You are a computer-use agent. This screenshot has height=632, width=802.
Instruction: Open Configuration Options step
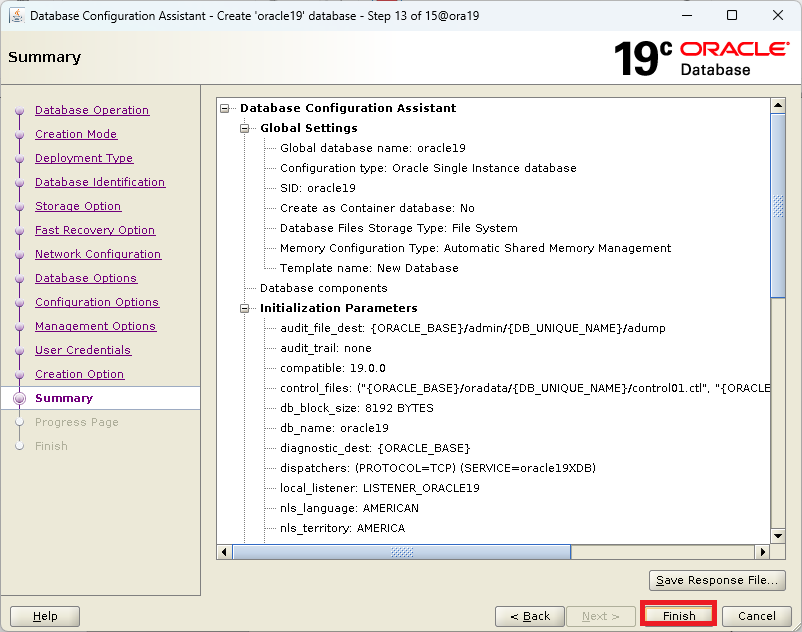(97, 302)
